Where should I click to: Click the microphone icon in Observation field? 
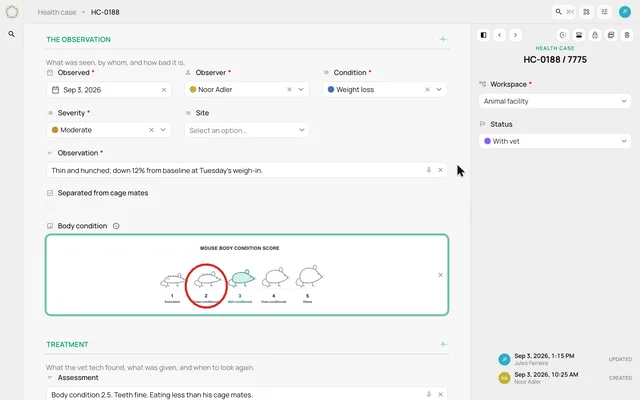pyautogui.click(x=429, y=170)
